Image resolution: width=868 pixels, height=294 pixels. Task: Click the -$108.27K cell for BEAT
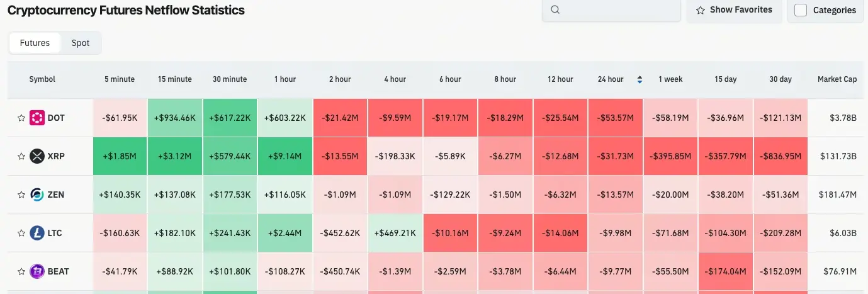coord(285,271)
